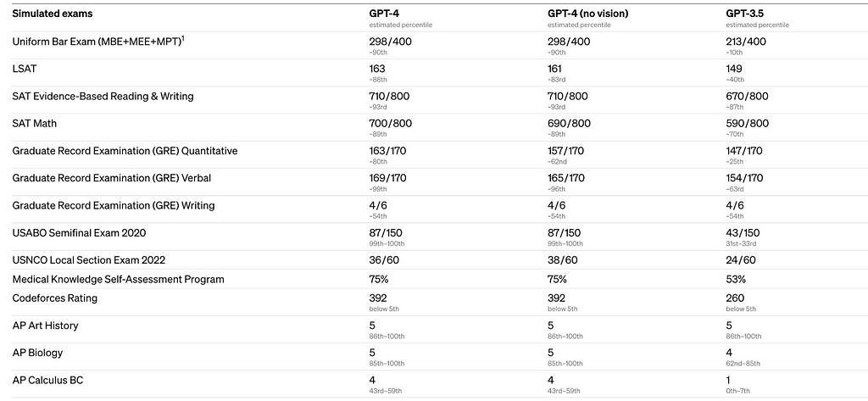868x401 pixels.
Task: Click GPT-3.5's Codeforces rating of 260
Action: (735, 298)
